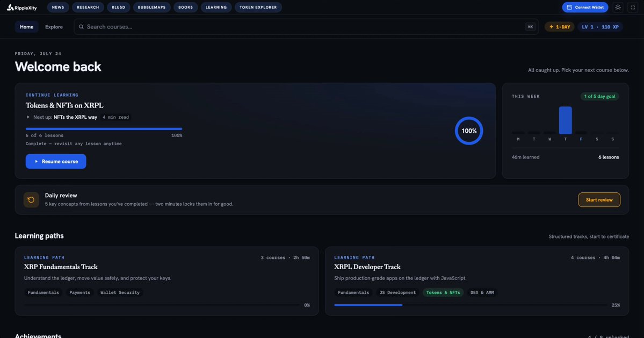
Task: Switch to the Explore tab
Action: (54, 27)
